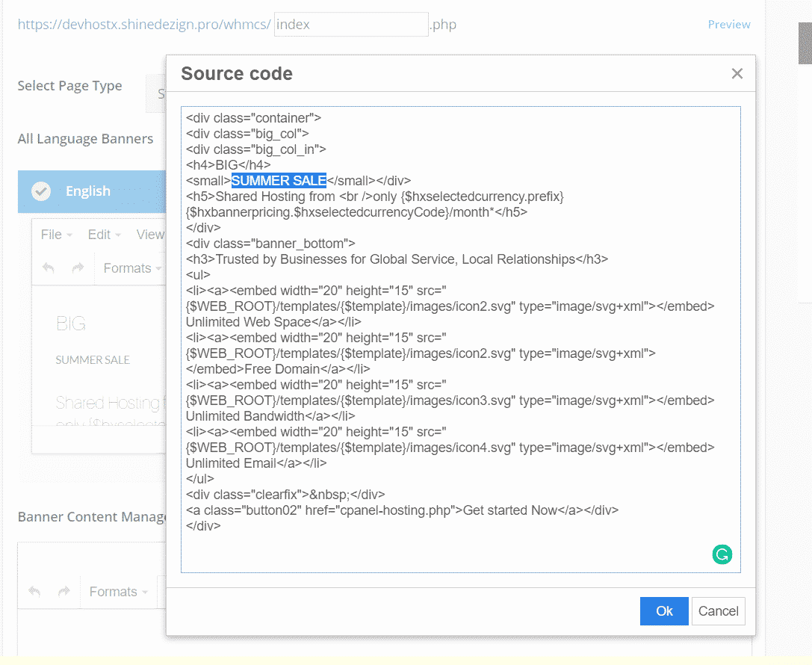Close the Source code dialog
Viewport: 812px width, 665px height.
(x=737, y=73)
